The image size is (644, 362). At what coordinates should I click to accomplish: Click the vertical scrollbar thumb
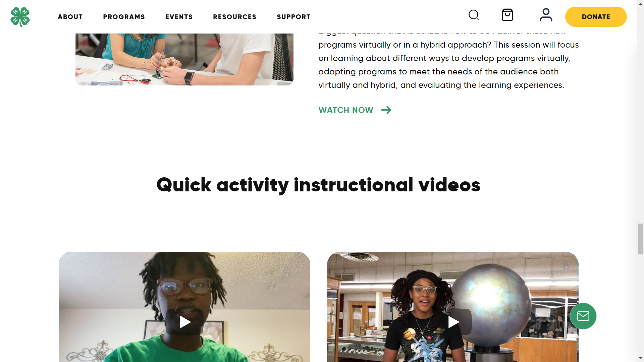point(641,239)
